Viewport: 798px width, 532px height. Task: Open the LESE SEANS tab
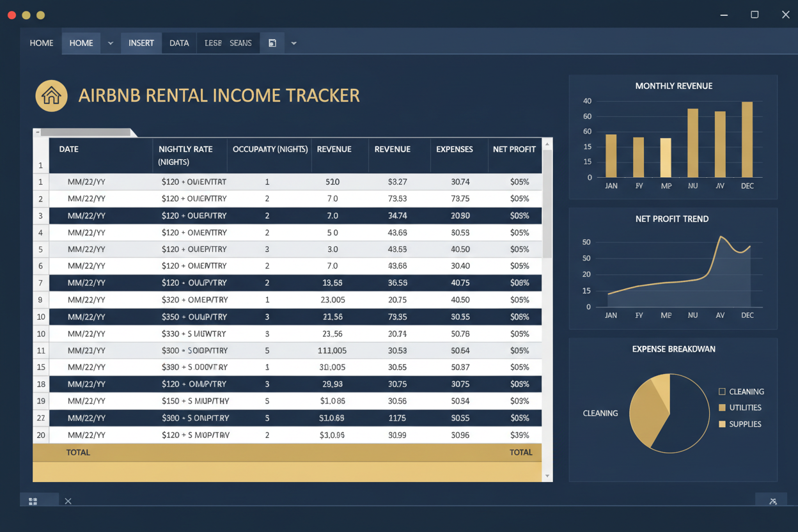click(228, 43)
